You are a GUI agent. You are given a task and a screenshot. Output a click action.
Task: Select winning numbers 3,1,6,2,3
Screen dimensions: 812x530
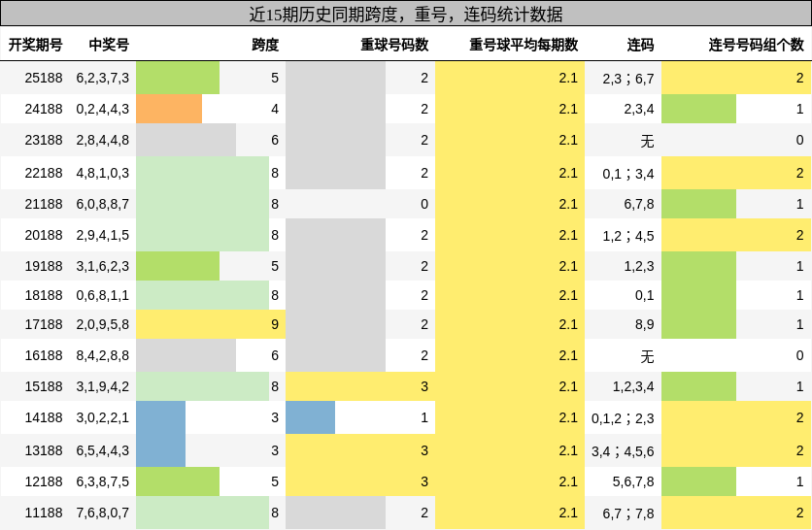pos(103,266)
